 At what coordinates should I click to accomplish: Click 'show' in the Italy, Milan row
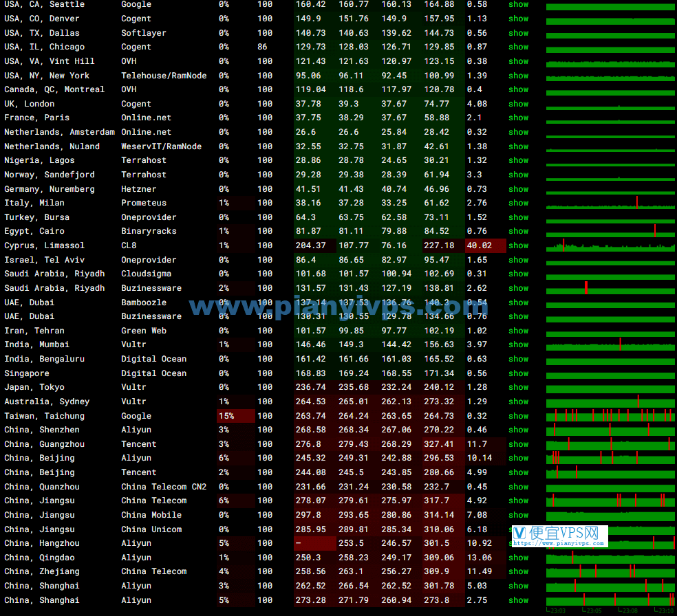click(518, 203)
